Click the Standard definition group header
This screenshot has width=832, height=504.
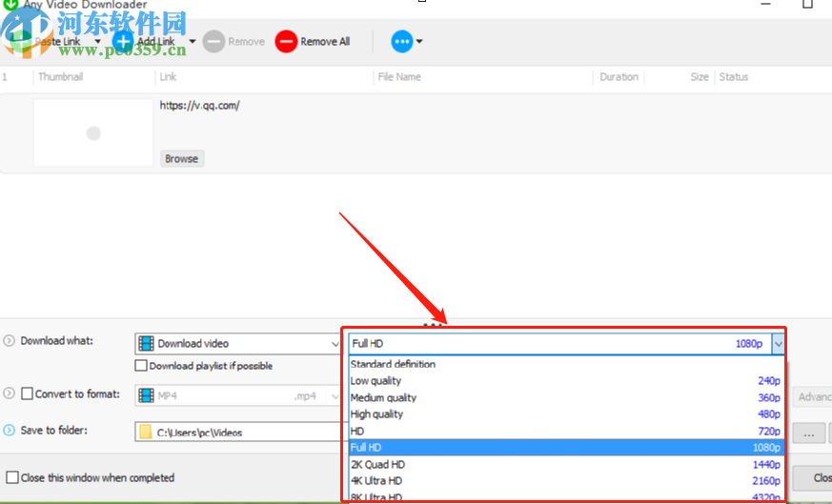pyautogui.click(x=566, y=364)
